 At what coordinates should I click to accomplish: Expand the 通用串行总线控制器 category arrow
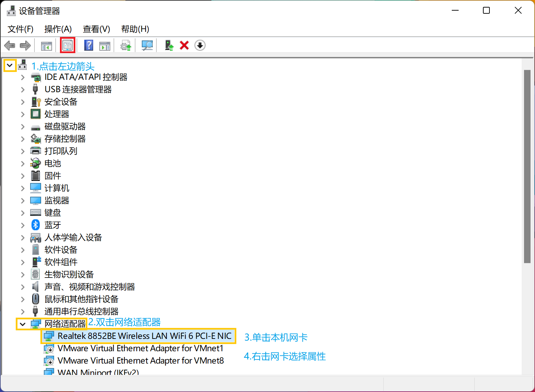[x=23, y=312]
